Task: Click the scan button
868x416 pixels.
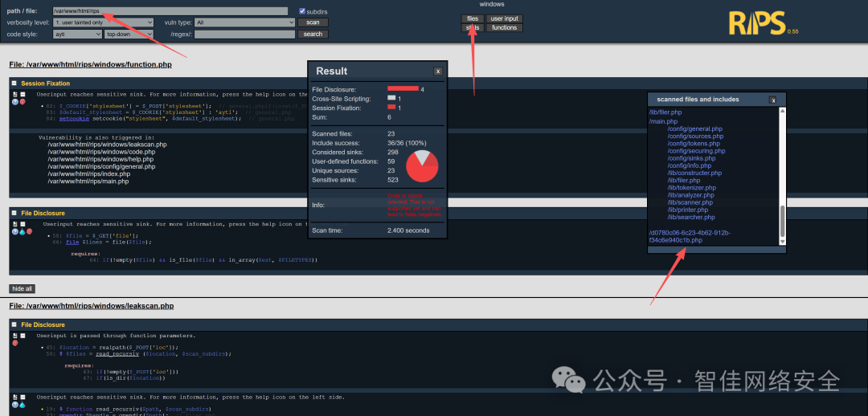Action: (313, 22)
